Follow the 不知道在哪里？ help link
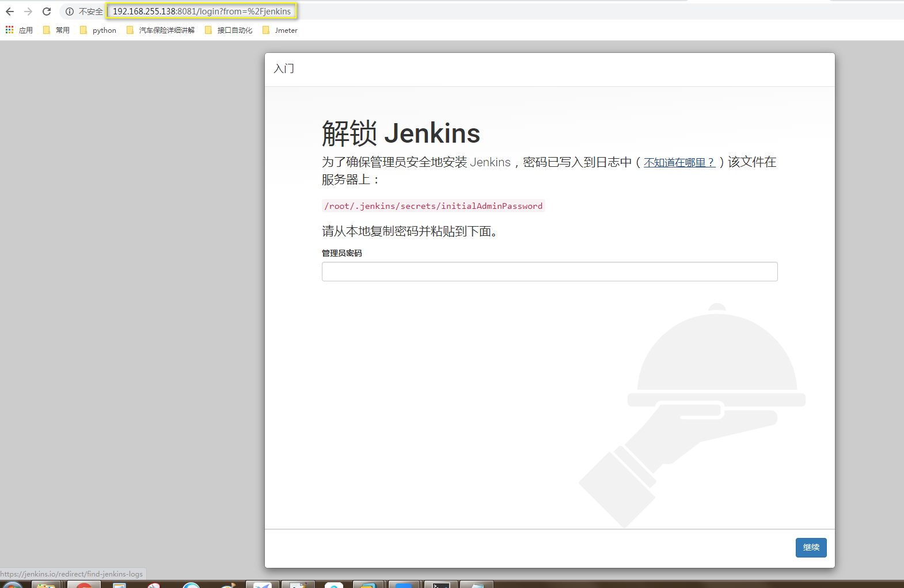This screenshot has height=588, width=904. click(x=679, y=163)
